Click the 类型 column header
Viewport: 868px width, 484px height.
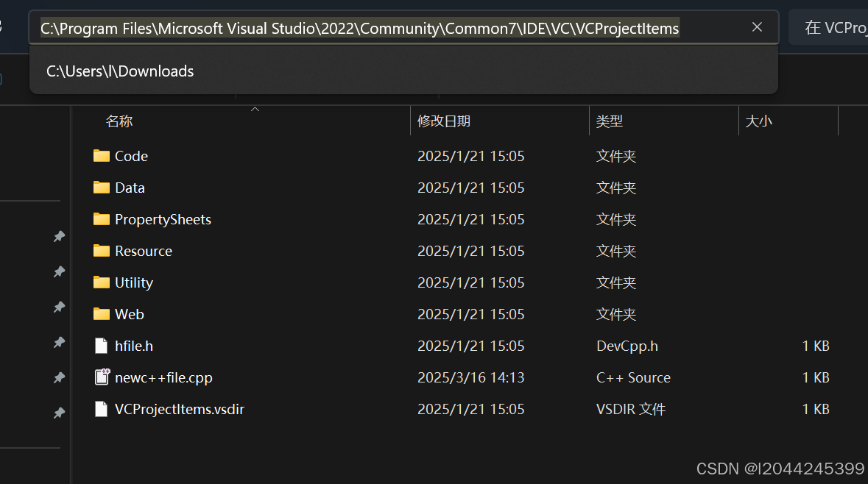pyautogui.click(x=610, y=121)
